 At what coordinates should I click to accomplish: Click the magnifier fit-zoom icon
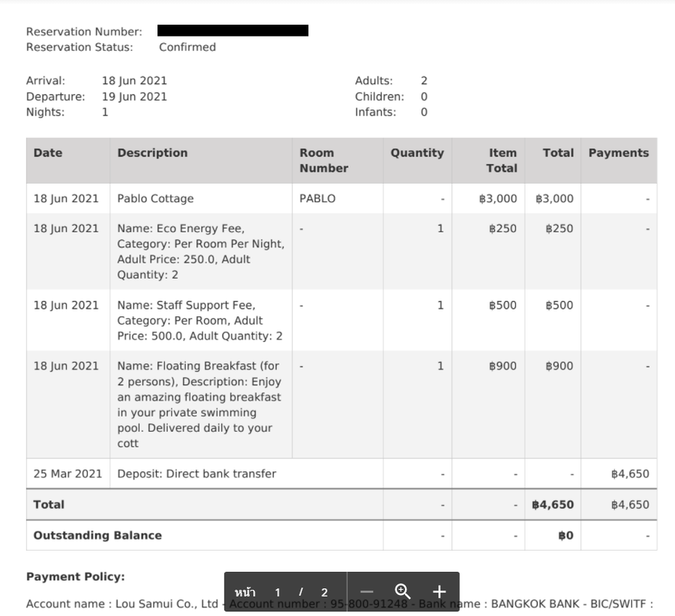pyautogui.click(x=403, y=592)
